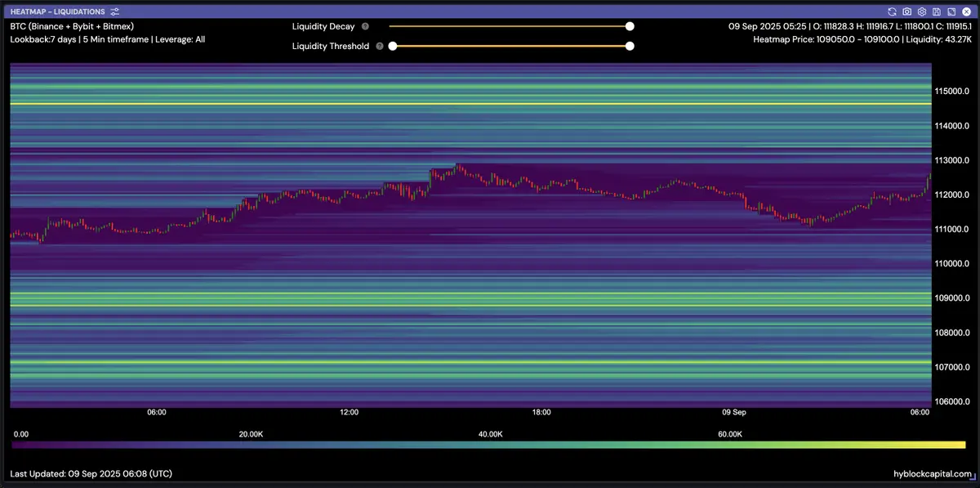Click the left Liquidity Threshold handle
Viewport: 980px width, 488px height.
coord(393,46)
